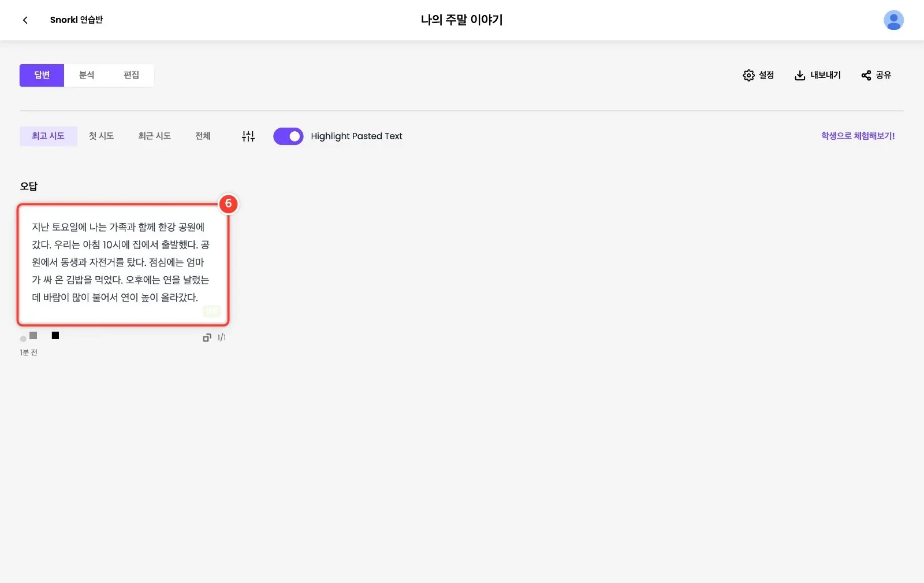
Task: Click the gray square under the answer card
Action: tap(33, 336)
